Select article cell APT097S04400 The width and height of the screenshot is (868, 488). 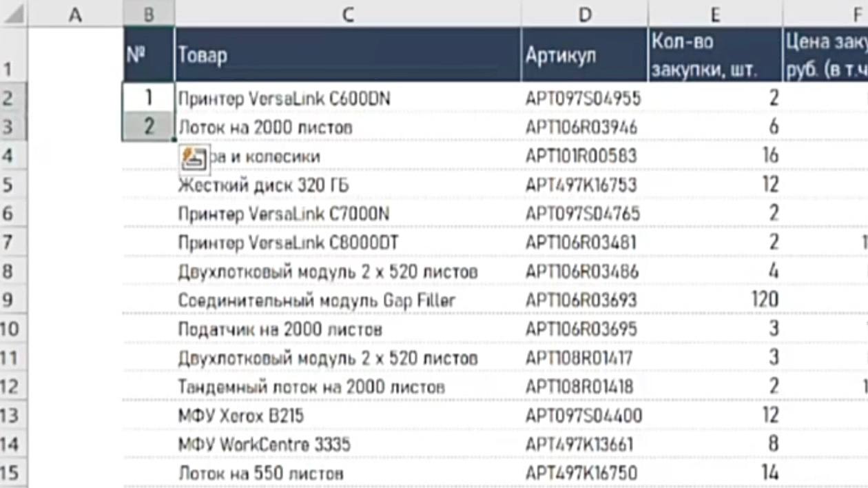(x=585, y=416)
